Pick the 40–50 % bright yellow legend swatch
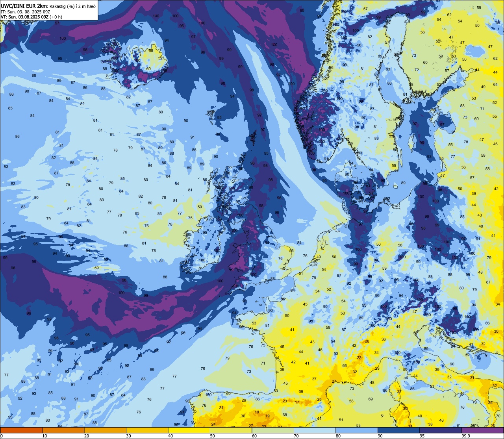Image resolution: width=504 pixels, height=439 pixels. point(189,430)
